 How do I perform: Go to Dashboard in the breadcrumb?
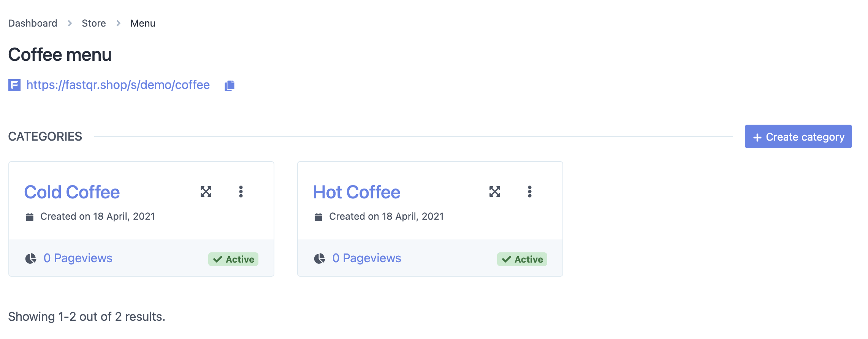tap(33, 23)
